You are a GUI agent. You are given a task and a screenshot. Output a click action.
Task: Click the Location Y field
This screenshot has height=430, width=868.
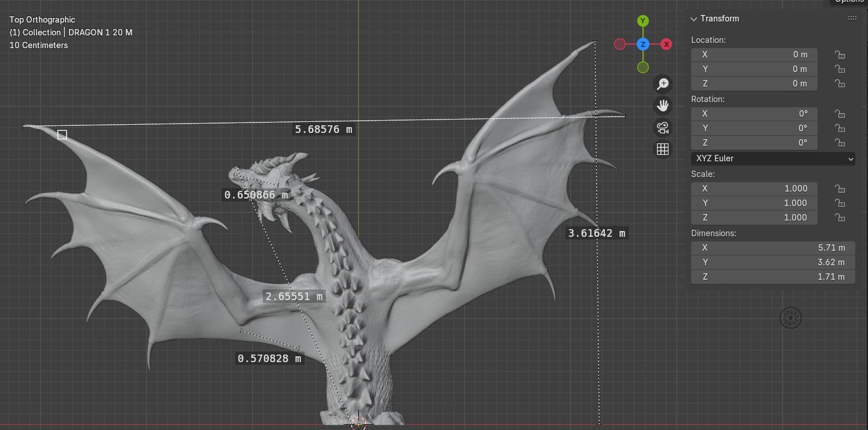tap(754, 69)
